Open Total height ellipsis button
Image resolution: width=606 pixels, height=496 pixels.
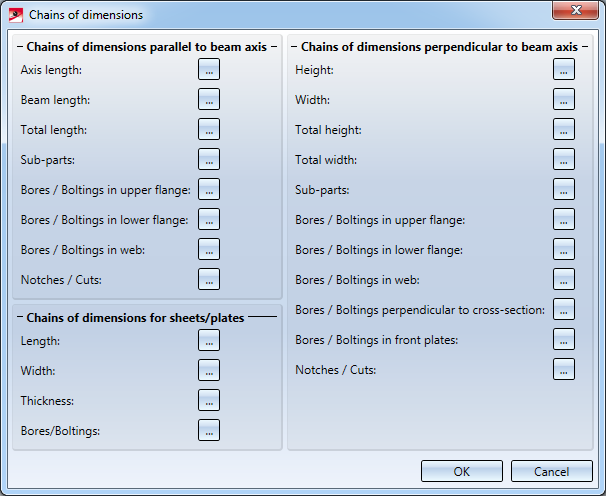click(564, 130)
